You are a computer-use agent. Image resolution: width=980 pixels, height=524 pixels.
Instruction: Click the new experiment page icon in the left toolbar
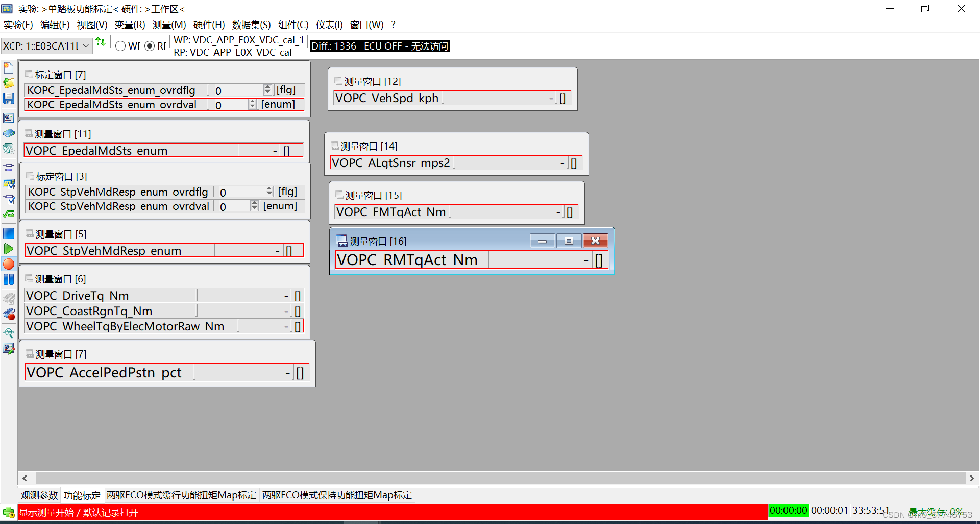pyautogui.click(x=9, y=68)
